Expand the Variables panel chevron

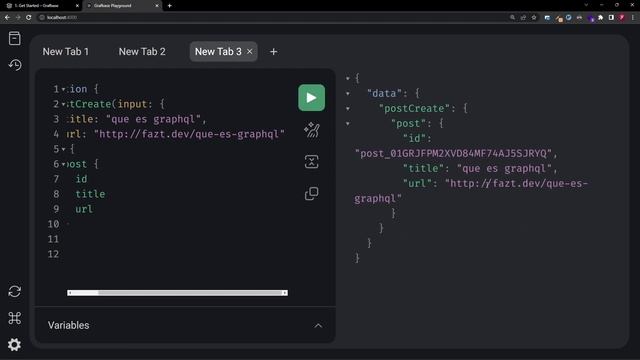pyautogui.click(x=318, y=326)
